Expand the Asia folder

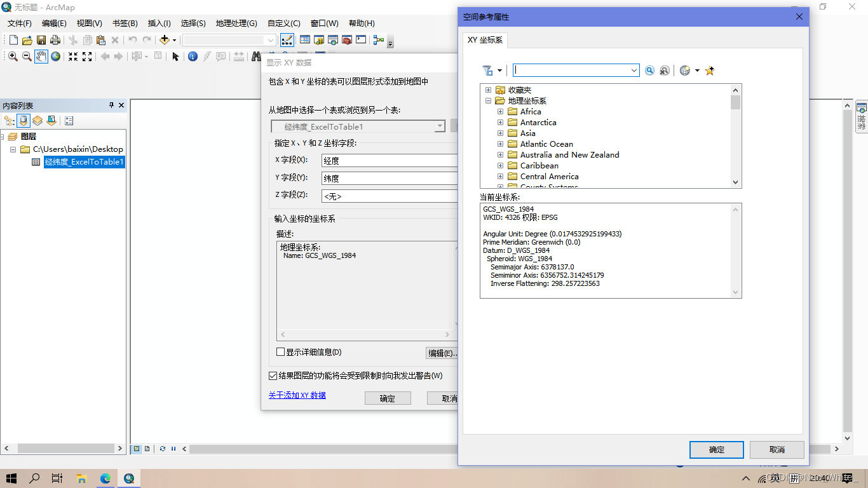pos(500,133)
